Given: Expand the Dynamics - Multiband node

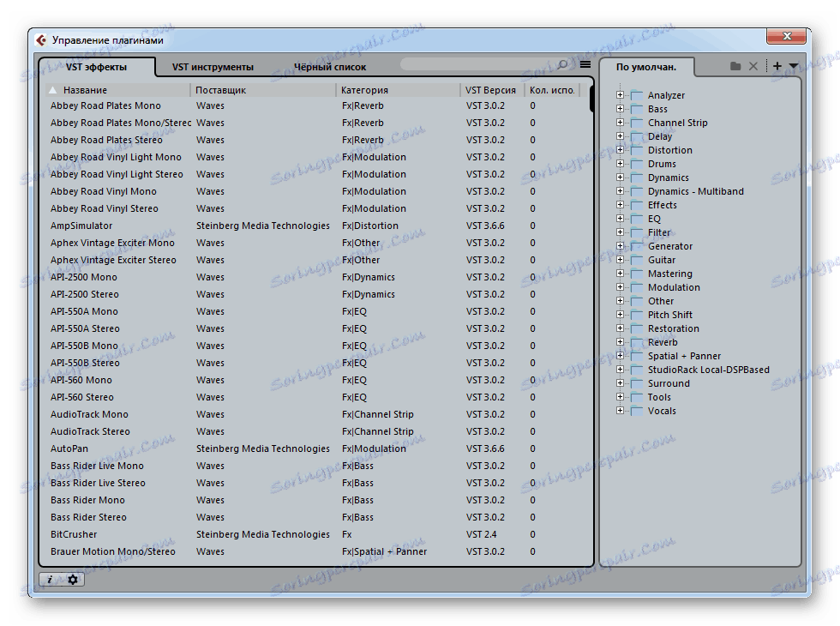Looking at the screenshot, I should click(x=620, y=190).
